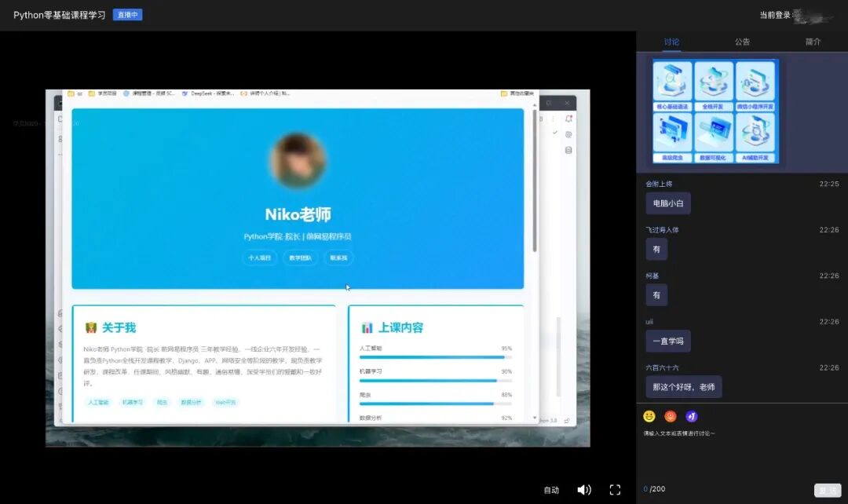
Task: Mute playback using the speaker icon
Action: tap(584, 489)
